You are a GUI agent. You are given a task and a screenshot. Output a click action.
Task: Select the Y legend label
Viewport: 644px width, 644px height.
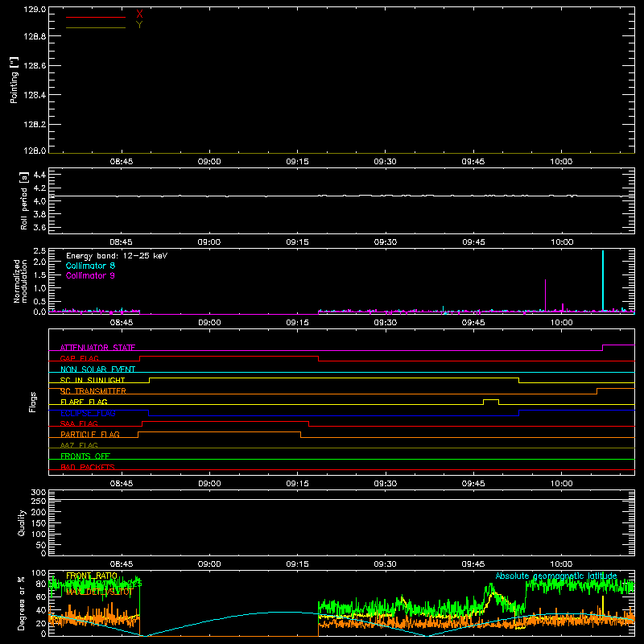coord(139,25)
